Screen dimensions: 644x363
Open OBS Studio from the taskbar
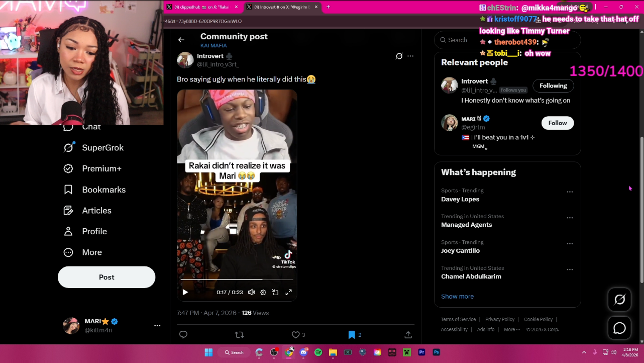tap(274, 352)
